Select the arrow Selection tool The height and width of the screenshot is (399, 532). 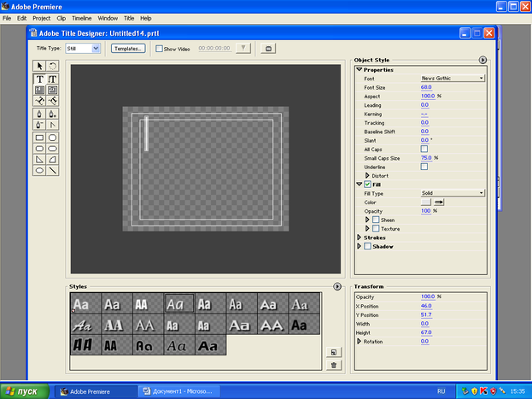[x=39, y=66]
